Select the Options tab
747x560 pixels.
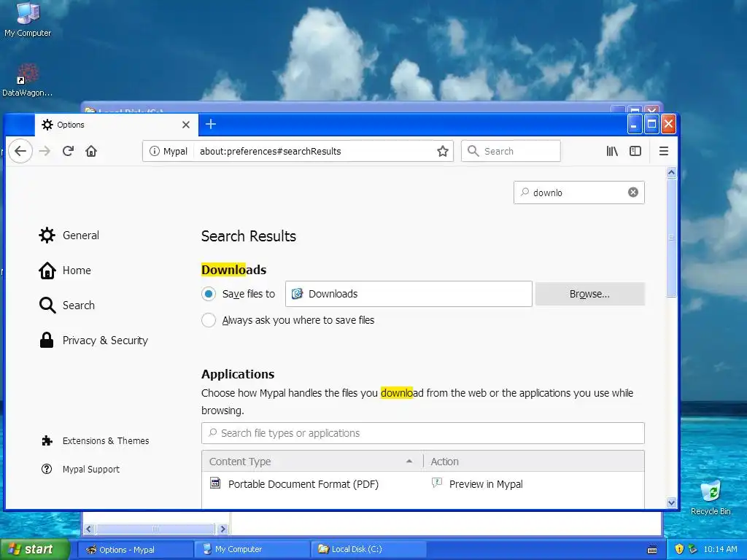(x=116, y=125)
